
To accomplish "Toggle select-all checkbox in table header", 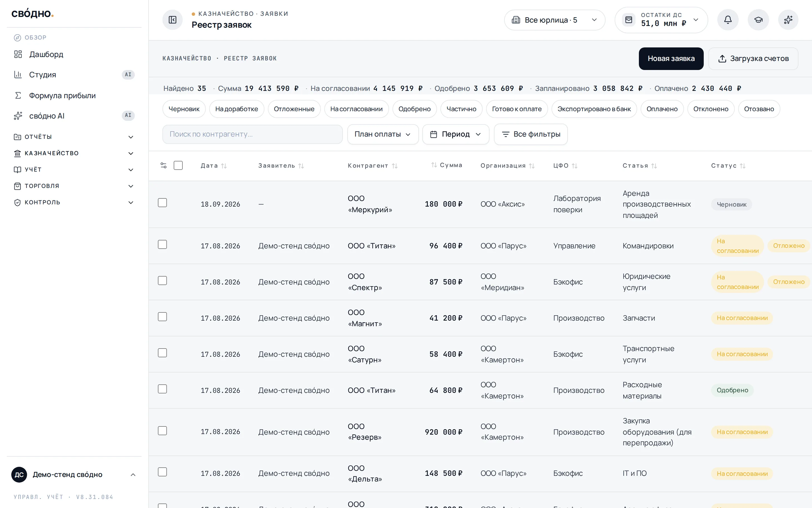I will coord(178,165).
